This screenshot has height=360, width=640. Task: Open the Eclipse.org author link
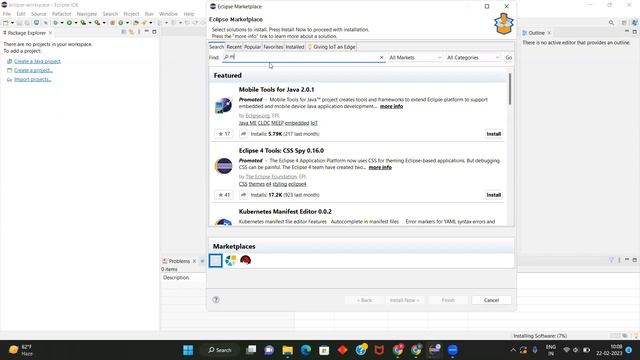(258, 116)
